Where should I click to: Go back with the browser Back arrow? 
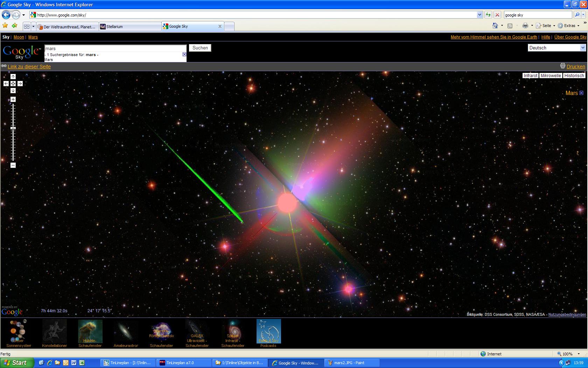click(x=6, y=15)
